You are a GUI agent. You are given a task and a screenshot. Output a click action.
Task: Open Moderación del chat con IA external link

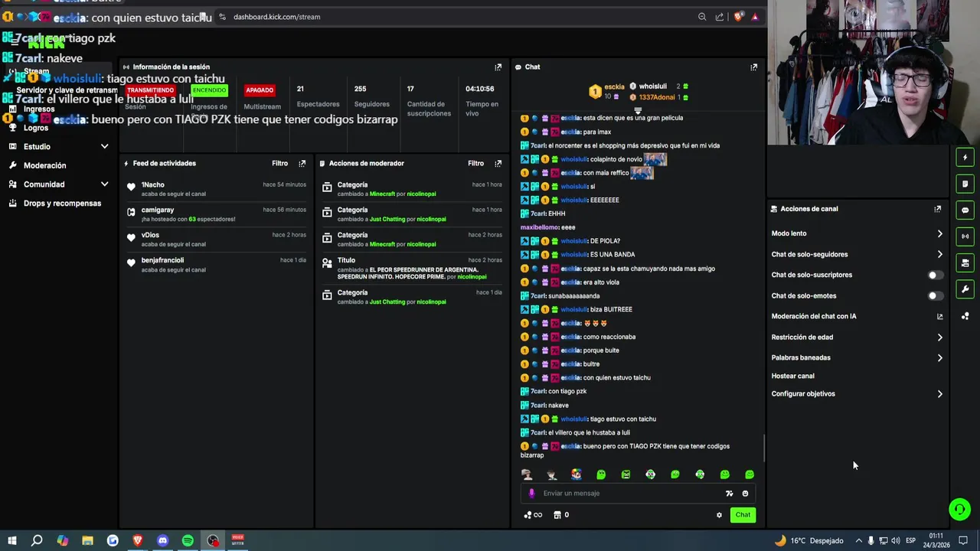coord(940,317)
